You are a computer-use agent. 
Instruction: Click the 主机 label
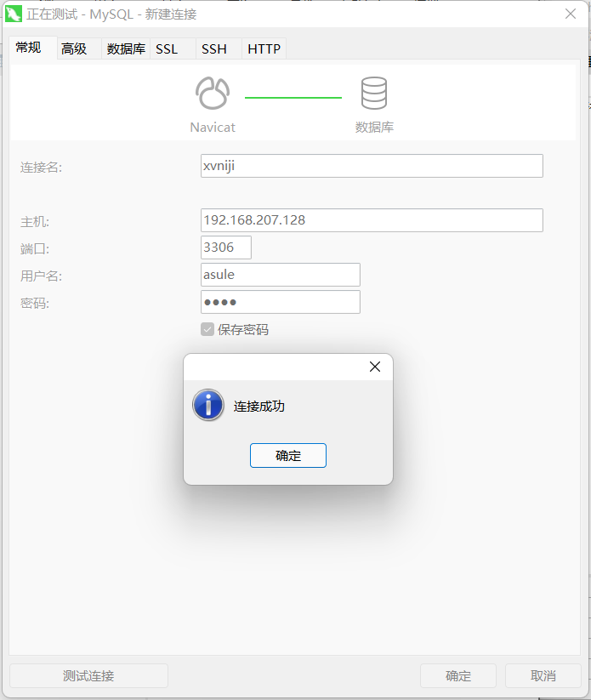[35, 222]
